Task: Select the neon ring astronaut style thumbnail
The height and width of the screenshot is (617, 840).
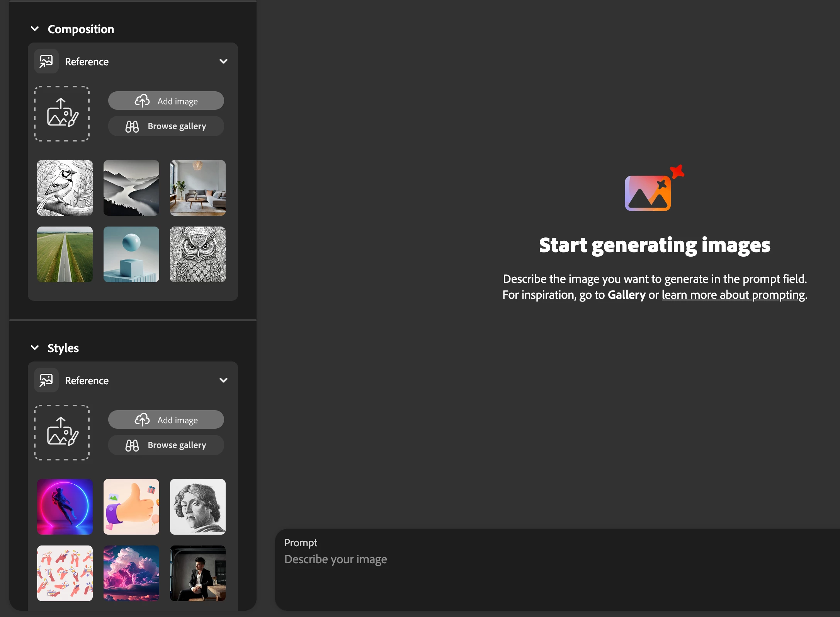Action: pos(65,507)
